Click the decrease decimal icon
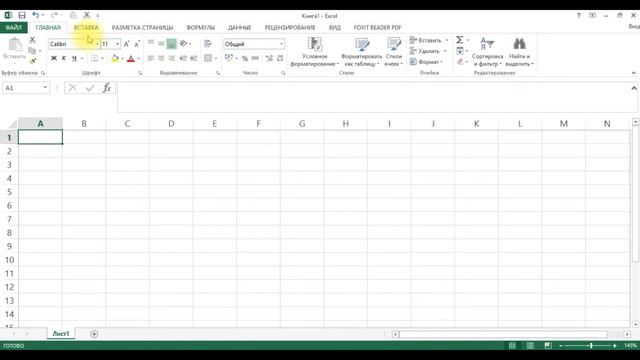This screenshot has height=360, width=640. [x=280, y=58]
